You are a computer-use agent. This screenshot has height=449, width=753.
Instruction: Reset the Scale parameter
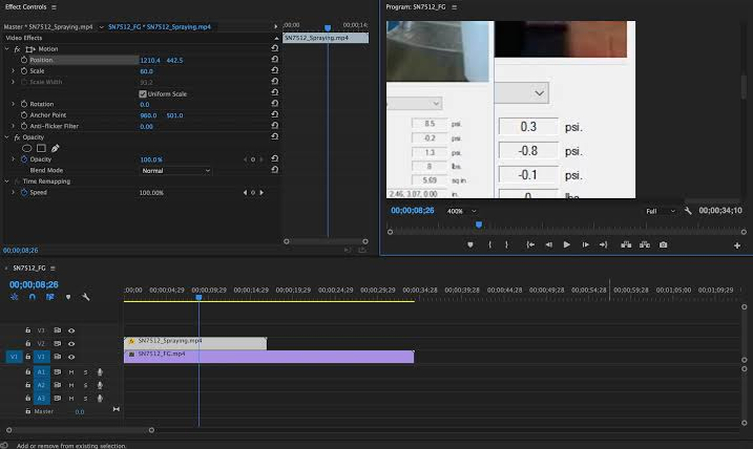275,70
